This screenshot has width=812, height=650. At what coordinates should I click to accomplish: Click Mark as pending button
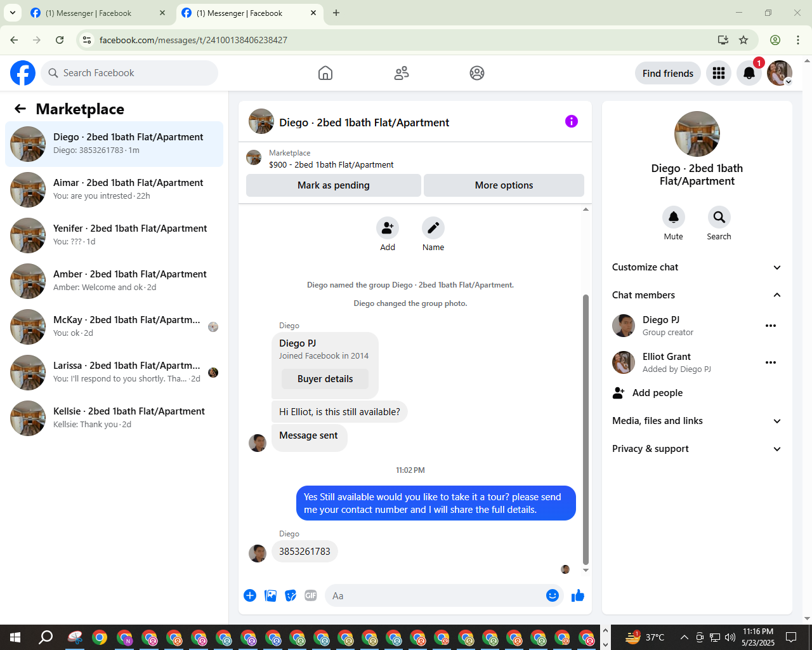coord(334,185)
